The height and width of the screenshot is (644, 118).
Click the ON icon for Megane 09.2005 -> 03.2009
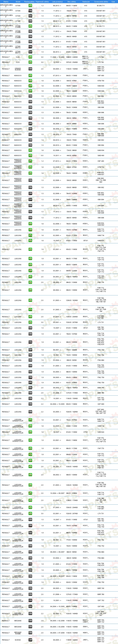tap(30, 626)
